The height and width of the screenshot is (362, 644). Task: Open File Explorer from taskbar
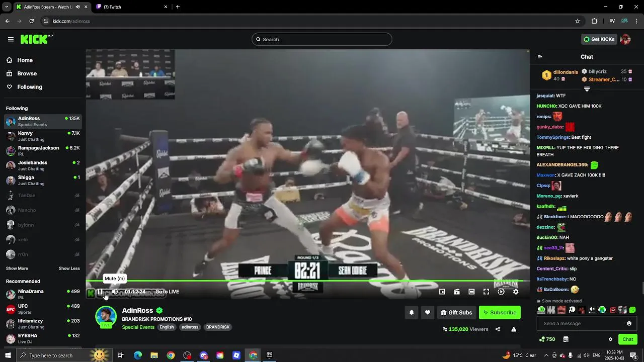tap(154, 355)
